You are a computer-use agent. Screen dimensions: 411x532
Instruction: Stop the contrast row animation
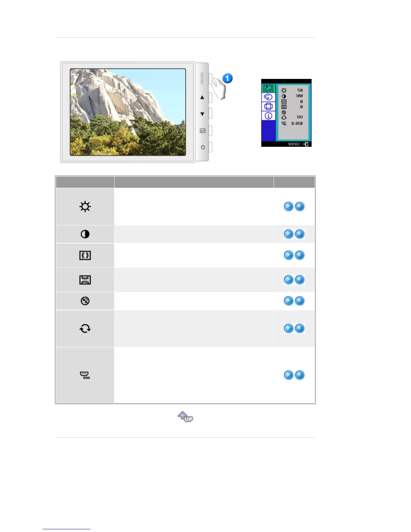click(x=300, y=234)
